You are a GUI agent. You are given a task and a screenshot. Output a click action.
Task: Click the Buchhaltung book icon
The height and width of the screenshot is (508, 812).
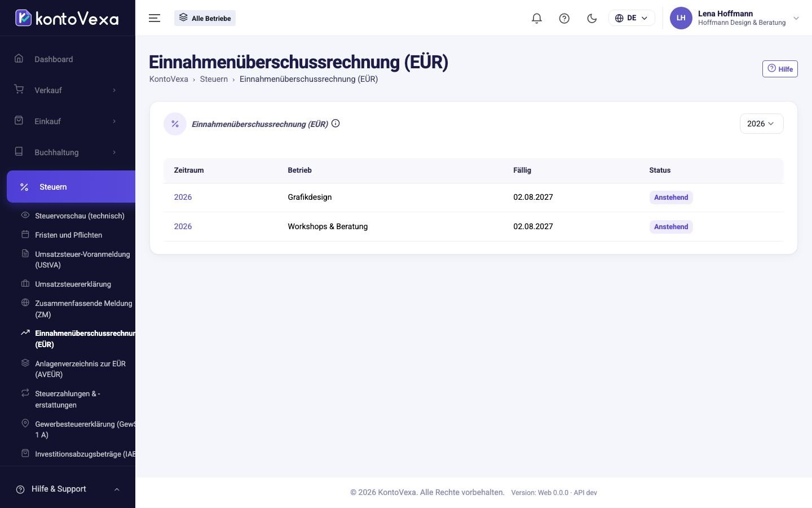(x=19, y=152)
